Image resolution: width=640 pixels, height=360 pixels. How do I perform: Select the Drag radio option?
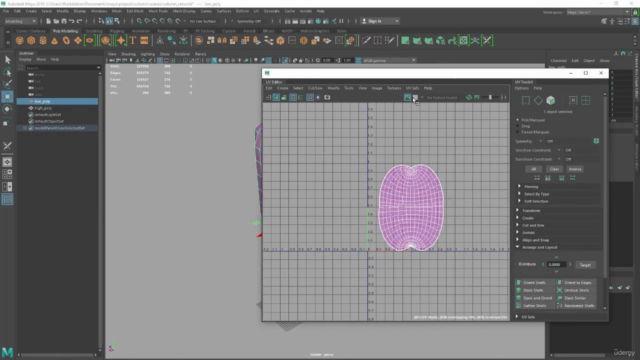coord(518,126)
